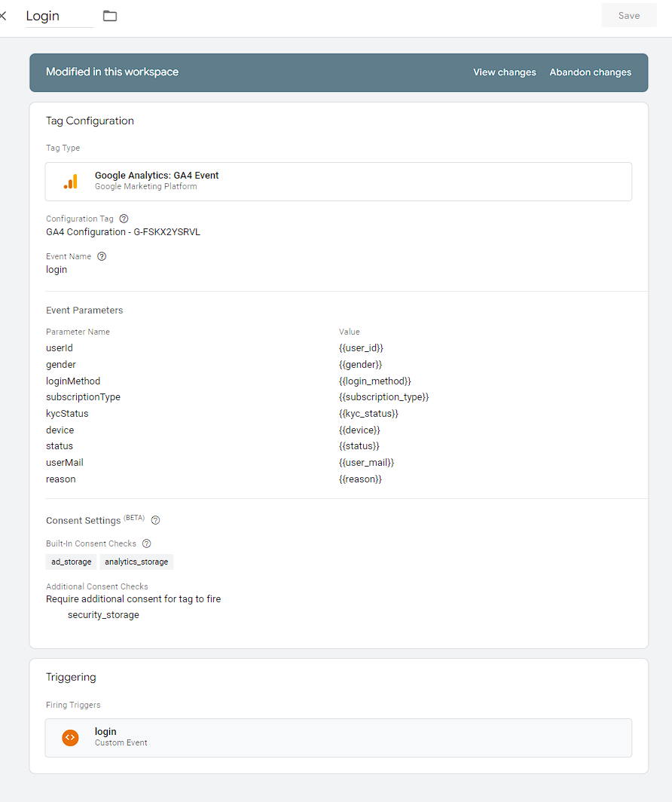This screenshot has width=672, height=802.
Task: Select the userId parameter name
Action: pos(60,347)
